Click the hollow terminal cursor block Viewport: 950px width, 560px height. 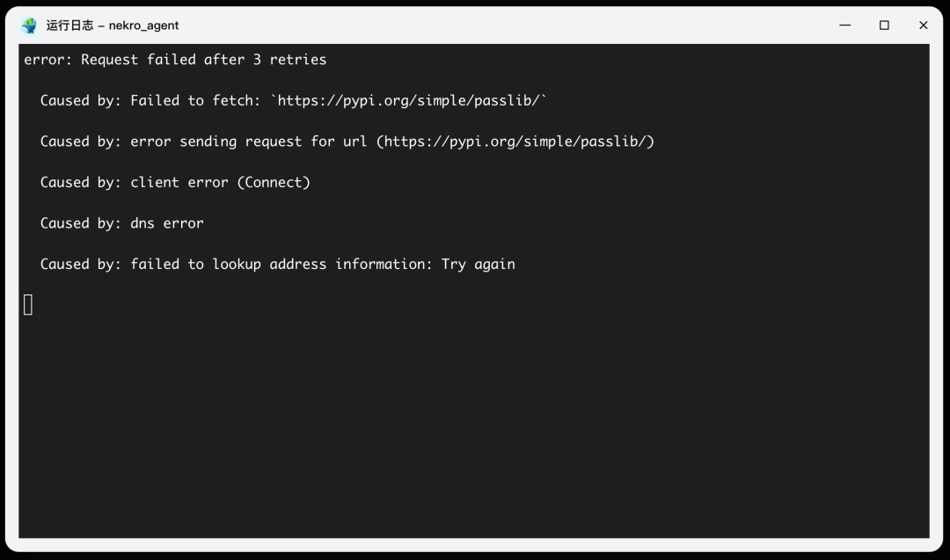[28, 305]
